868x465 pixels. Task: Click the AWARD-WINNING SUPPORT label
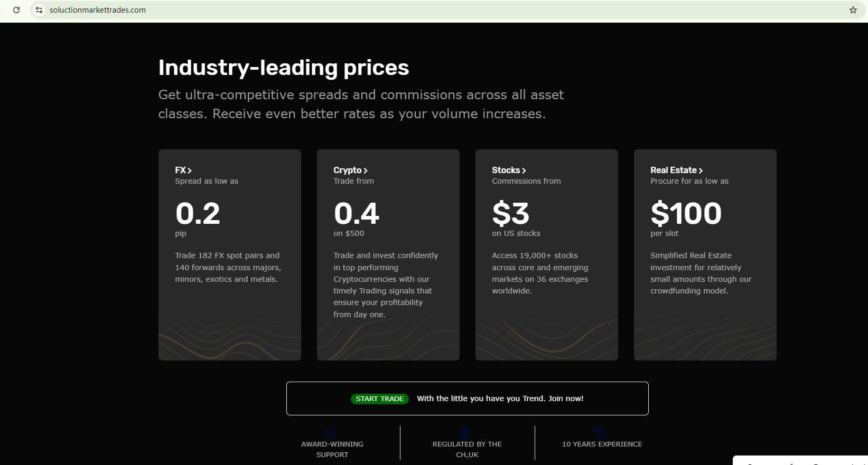pyautogui.click(x=332, y=449)
